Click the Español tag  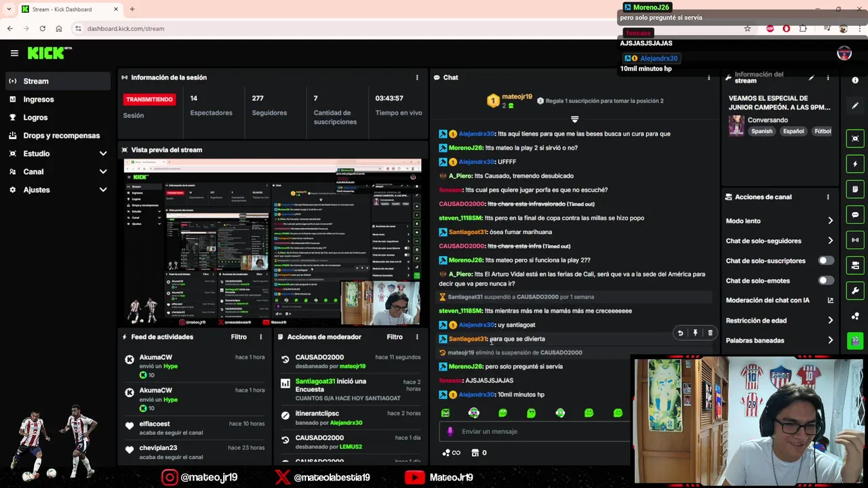pyautogui.click(x=793, y=131)
